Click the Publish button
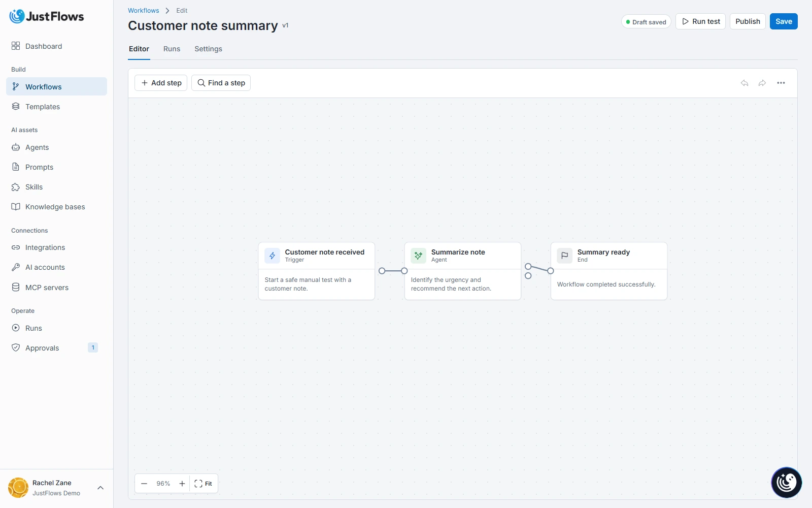Viewport: 812px width, 508px height. (x=748, y=21)
